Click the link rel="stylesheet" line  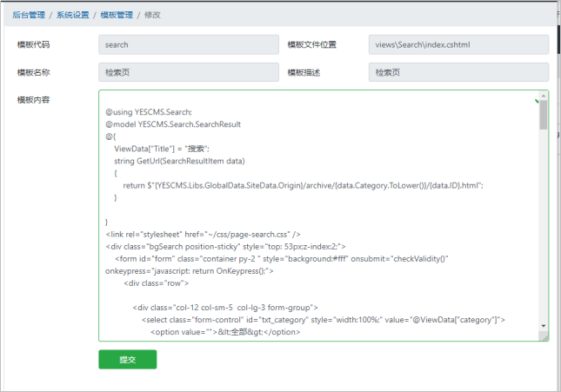point(203,235)
